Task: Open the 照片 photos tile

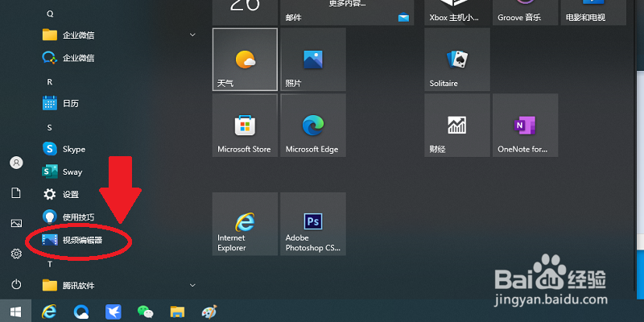Action: (x=313, y=59)
